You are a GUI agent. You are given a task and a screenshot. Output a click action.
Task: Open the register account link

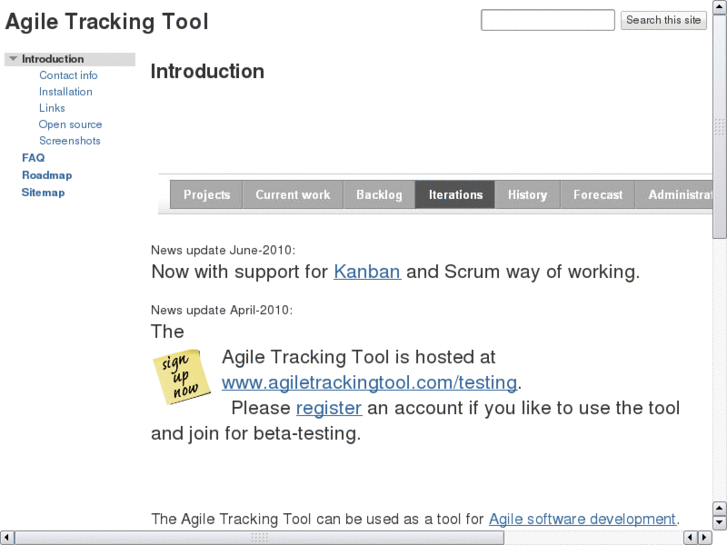[x=328, y=408]
